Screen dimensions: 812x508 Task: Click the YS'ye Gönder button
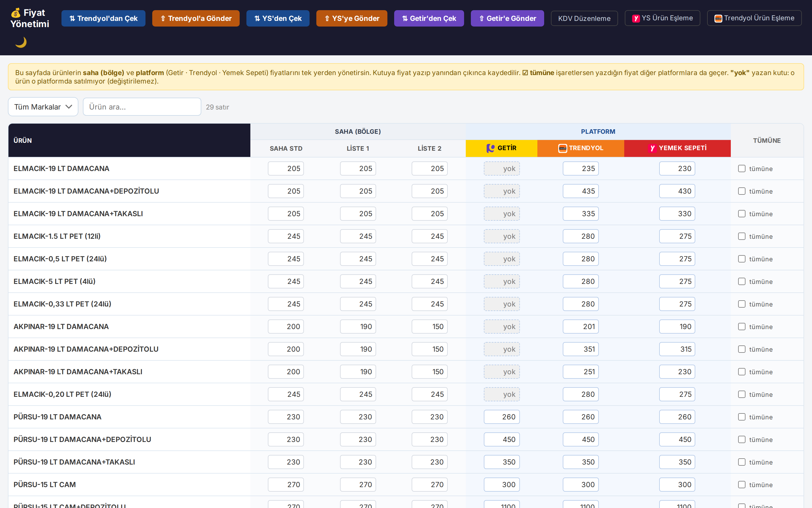point(352,18)
